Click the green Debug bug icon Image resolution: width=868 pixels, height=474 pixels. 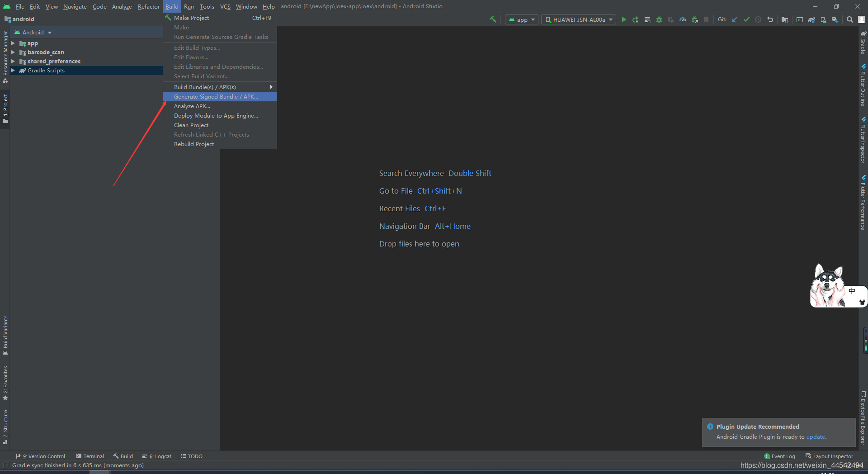[x=659, y=19]
